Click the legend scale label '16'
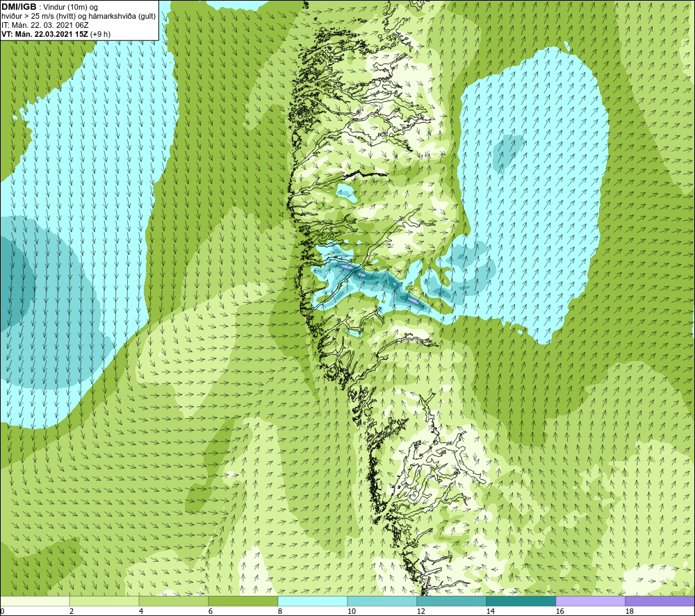Screen dimensions: 695x616 pos(559,612)
